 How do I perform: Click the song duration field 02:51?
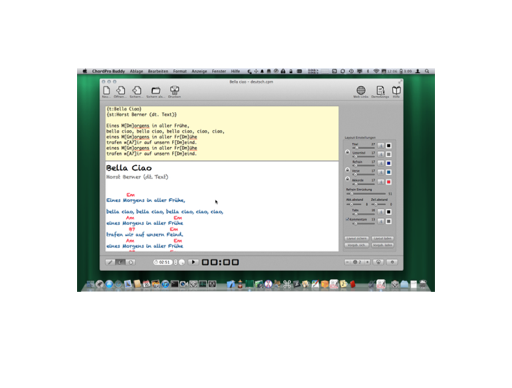click(163, 262)
